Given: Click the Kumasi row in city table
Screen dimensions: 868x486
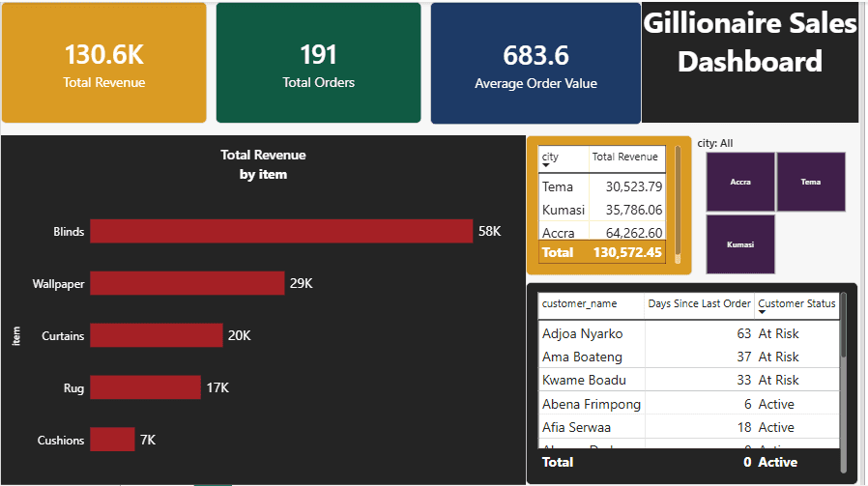Looking at the screenshot, I should (x=602, y=210).
